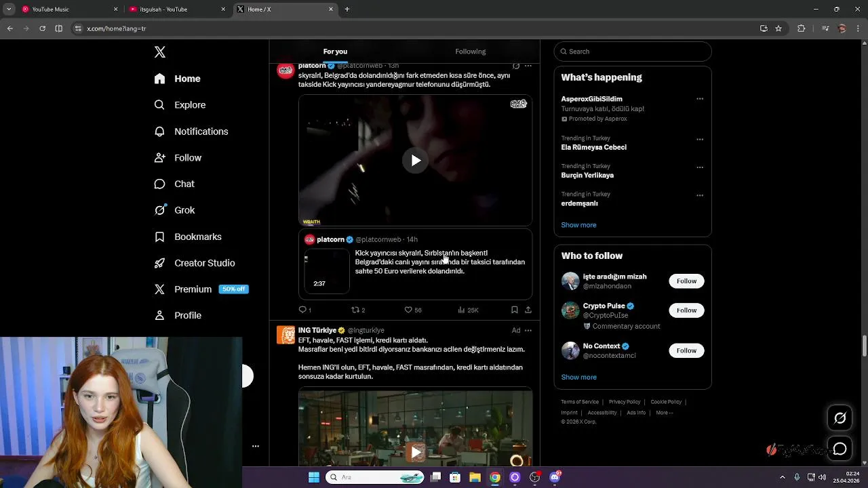The image size is (868, 488).
Task: View analytics showing 25K views
Action: (x=468, y=310)
